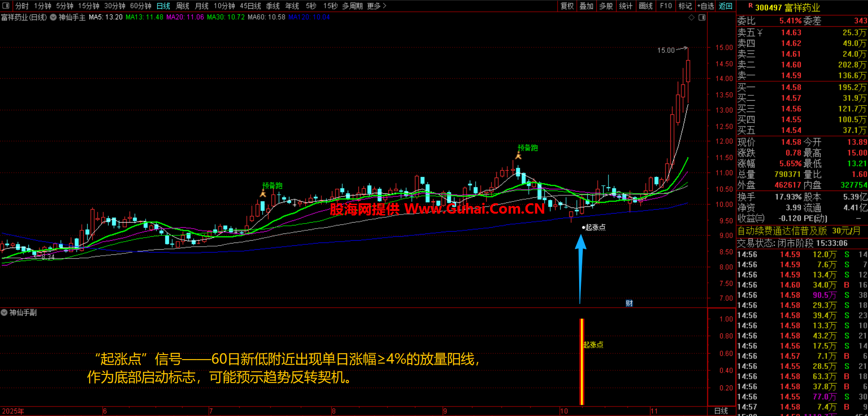This screenshot has height=416, width=868.
Task: Switch to the 周线 weekly period tab
Action: (x=182, y=6)
